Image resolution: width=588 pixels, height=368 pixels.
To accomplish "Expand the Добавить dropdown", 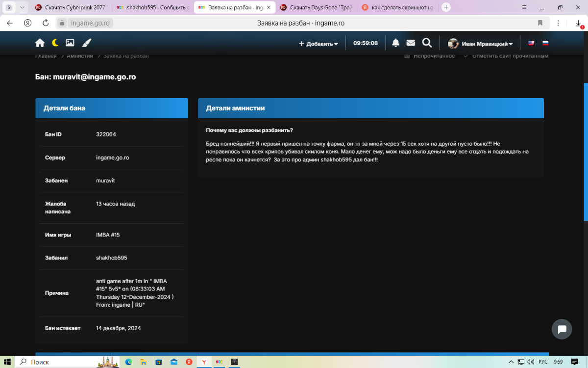I will tap(318, 44).
